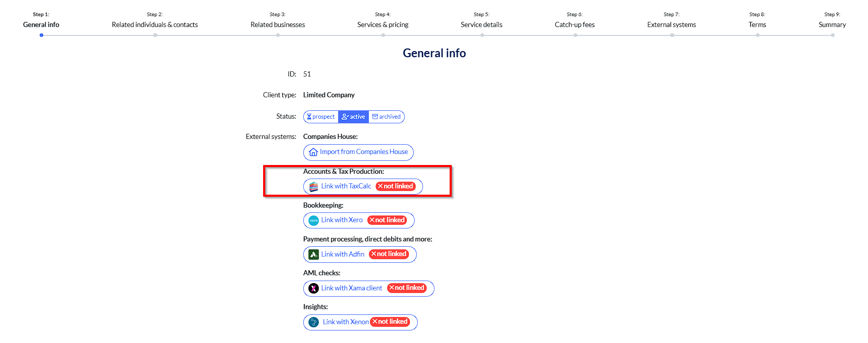Viewport: 868px width, 343px height.
Task: Go to Step 2 Related individuals & contacts
Action: (x=155, y=24)
